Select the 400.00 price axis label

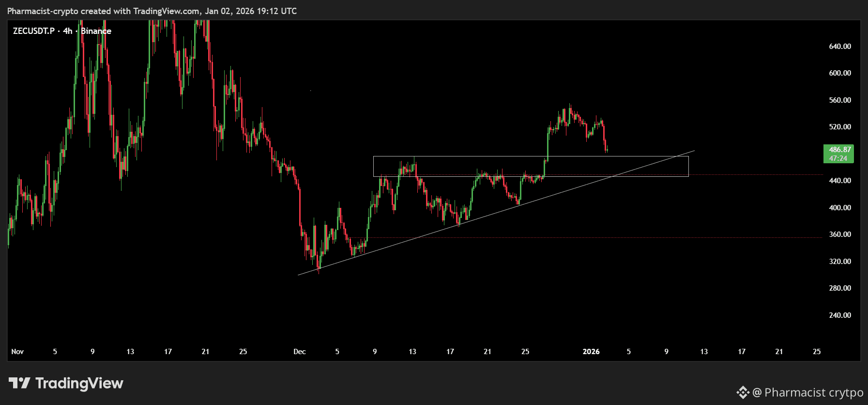[840, 208]
